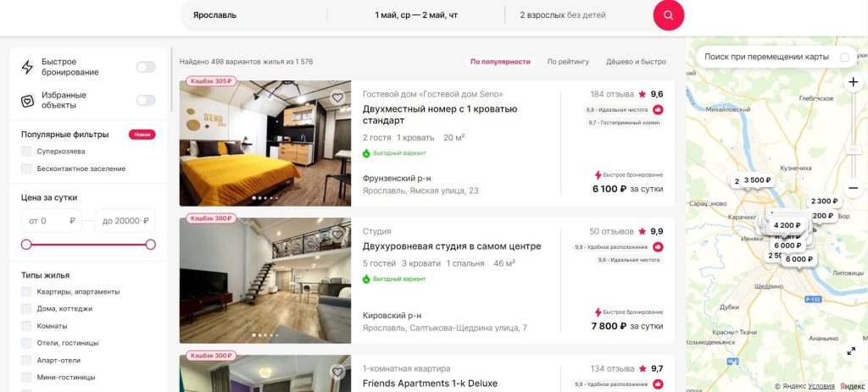Click the heart Избранные объекты icon in sidebar
The image size is (868, 392).
27,101
